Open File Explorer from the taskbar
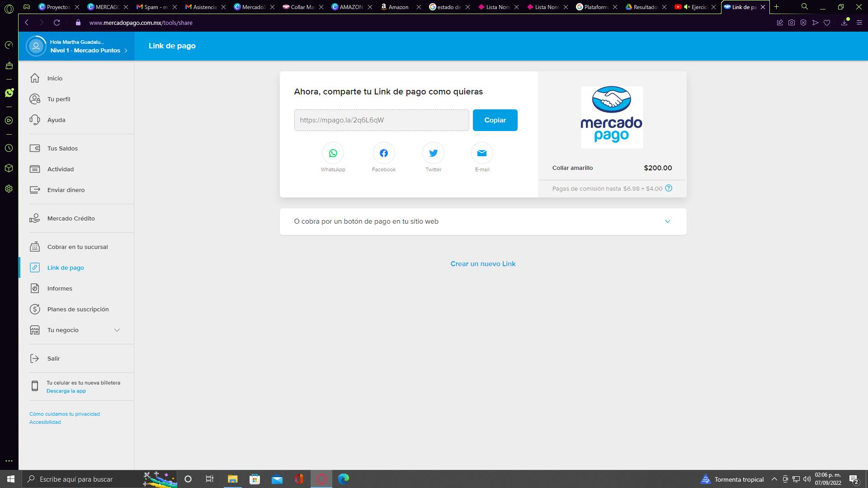This screenshot has width=868, height=488. 232,479
